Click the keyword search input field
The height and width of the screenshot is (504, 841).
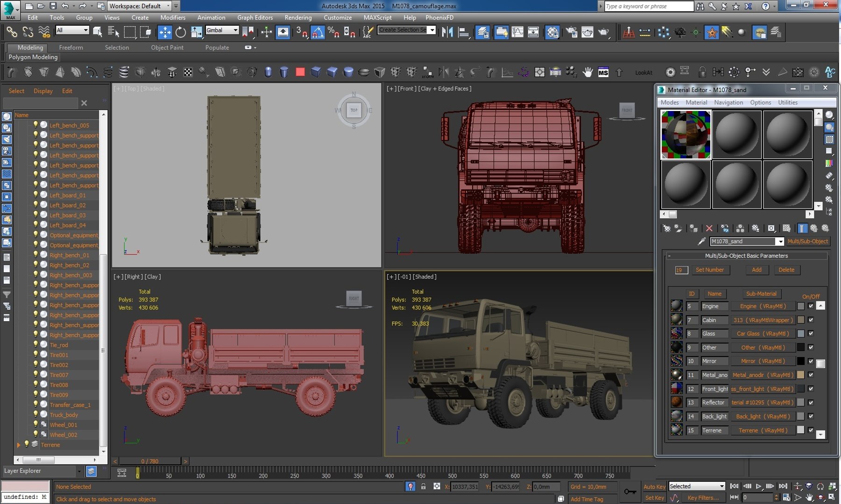[649, 6]
